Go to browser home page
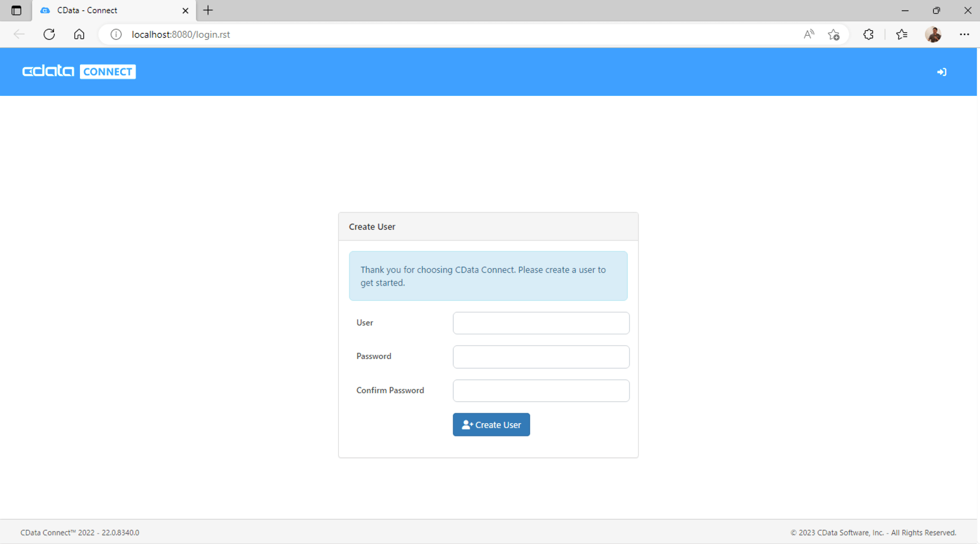This screenshot has width=980, height=544. 79,34
